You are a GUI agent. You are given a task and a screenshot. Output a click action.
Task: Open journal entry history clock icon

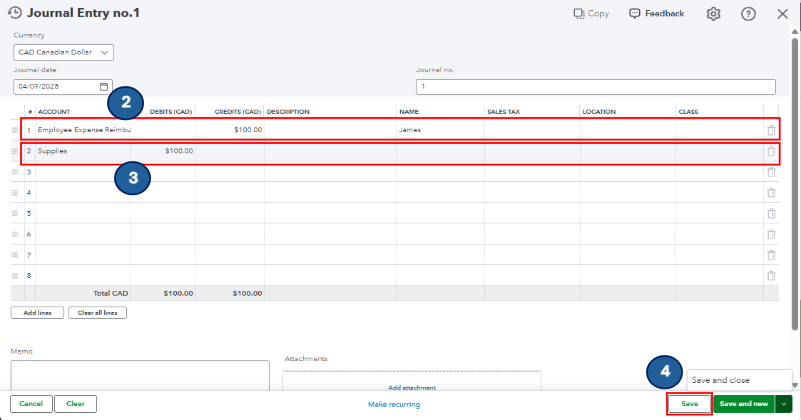tap(15, 13)
